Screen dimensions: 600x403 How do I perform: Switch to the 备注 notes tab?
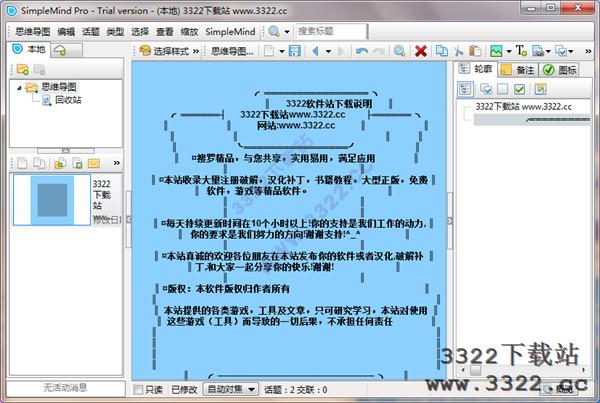coord(518,70)
